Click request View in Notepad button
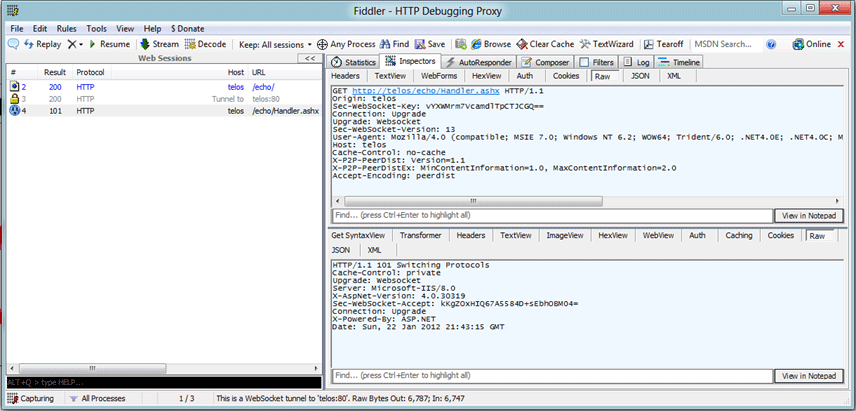The image size is (856, 411). click(809, 216)
